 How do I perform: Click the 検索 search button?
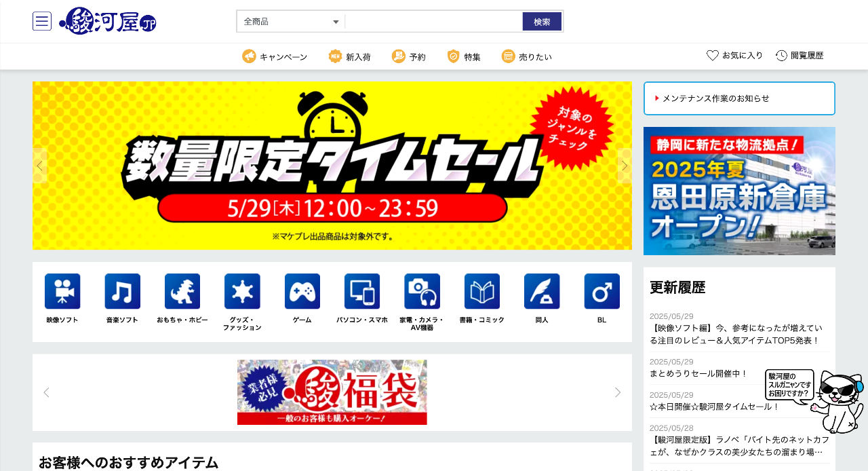[x=542, y=22]
